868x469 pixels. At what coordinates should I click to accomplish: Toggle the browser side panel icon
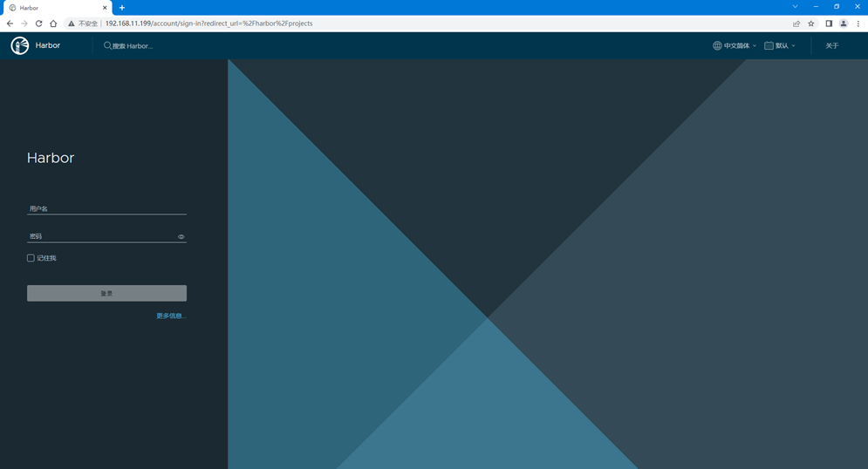[x=829, y=24]
